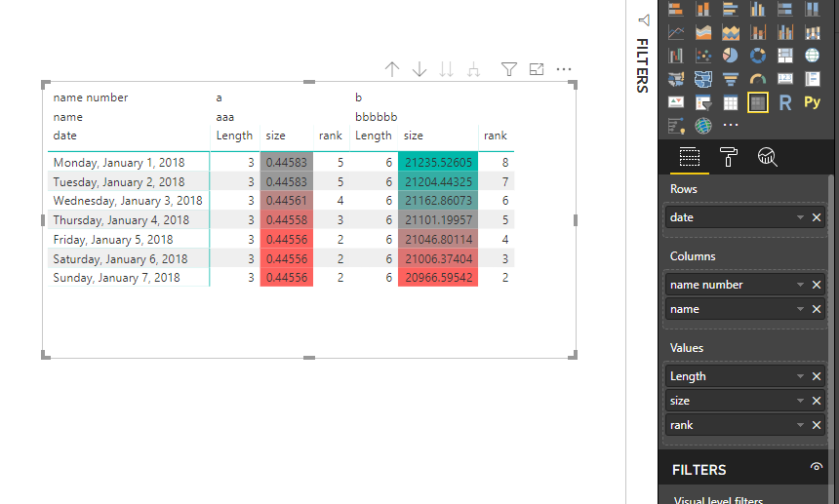This screenshot has width=839, height=504.
Task: Open dropdown for rank field
Action: [x=801, y=425]
